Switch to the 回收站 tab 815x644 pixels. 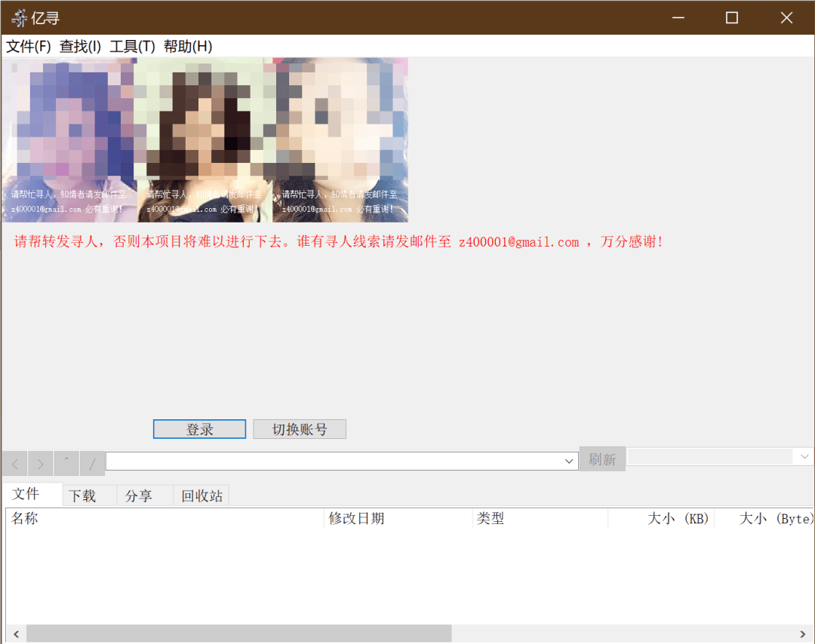pos(201,496)
